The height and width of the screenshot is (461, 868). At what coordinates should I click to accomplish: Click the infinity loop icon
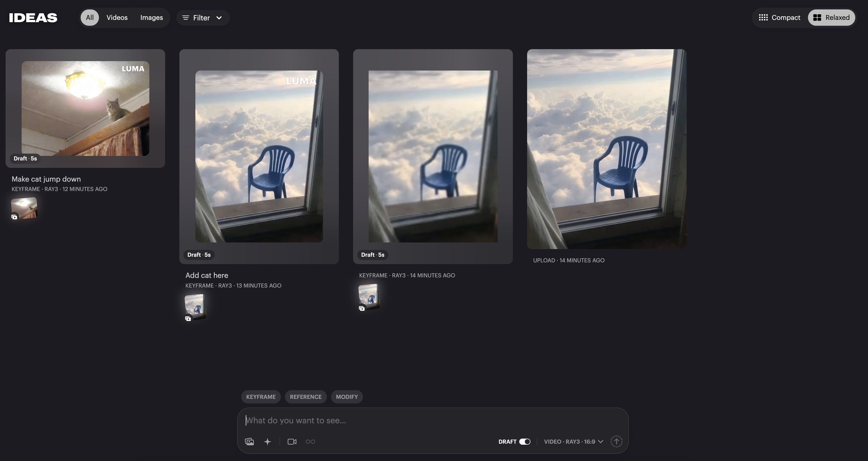pos(310,441)
